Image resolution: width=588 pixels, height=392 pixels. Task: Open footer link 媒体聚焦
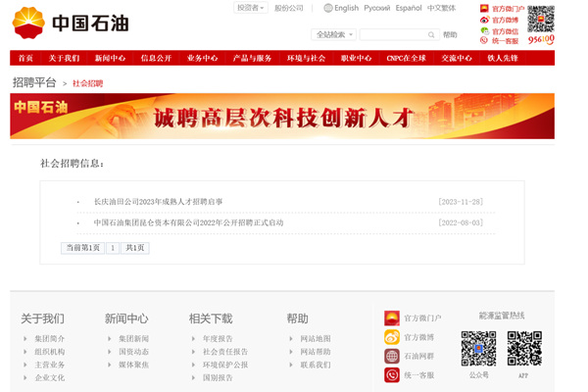pos(134,365)
